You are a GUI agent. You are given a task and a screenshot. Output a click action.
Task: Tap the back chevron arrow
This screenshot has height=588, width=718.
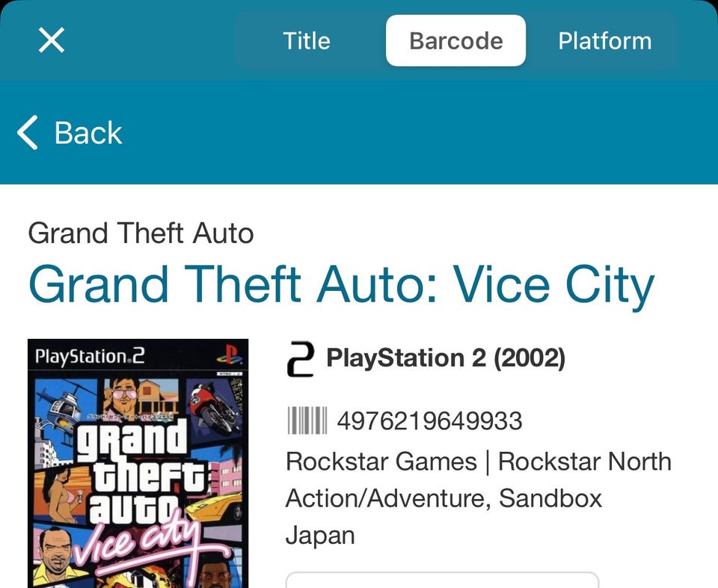(x=27, y=133)
